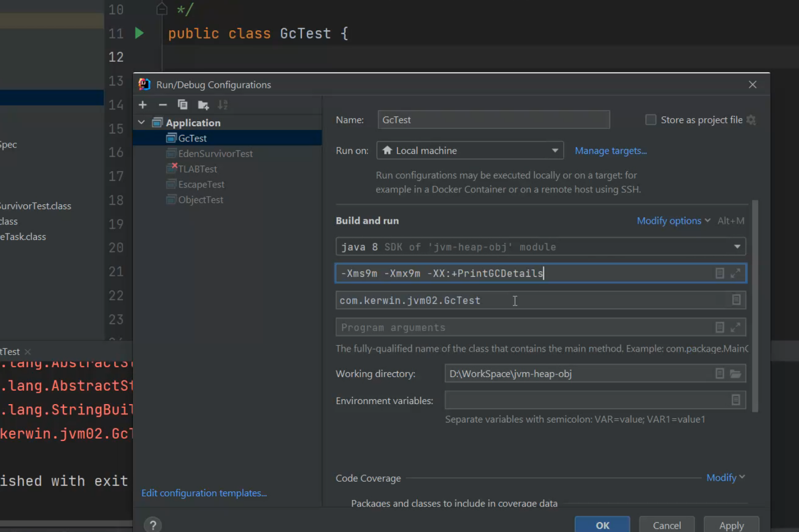This screenshot has height=532, width=799.
Task: Select the EscapeTest configuration
Action: [x=227, y=185]
